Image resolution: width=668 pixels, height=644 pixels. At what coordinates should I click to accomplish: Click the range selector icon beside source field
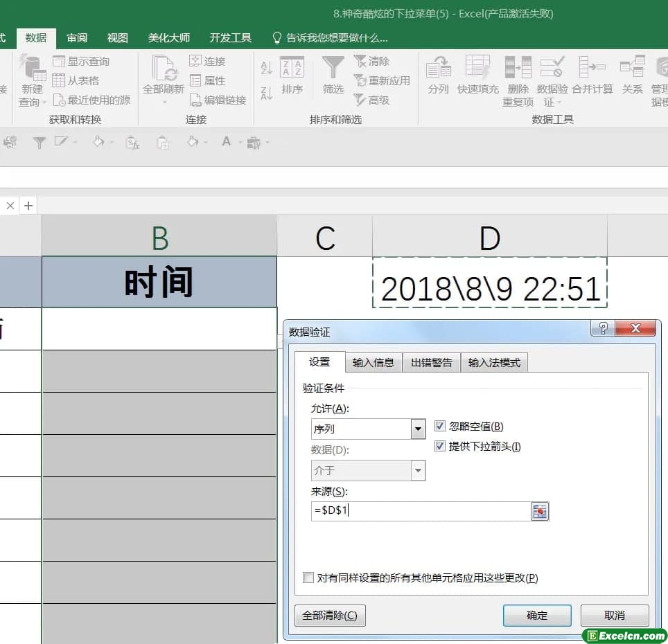click(540, 511)
